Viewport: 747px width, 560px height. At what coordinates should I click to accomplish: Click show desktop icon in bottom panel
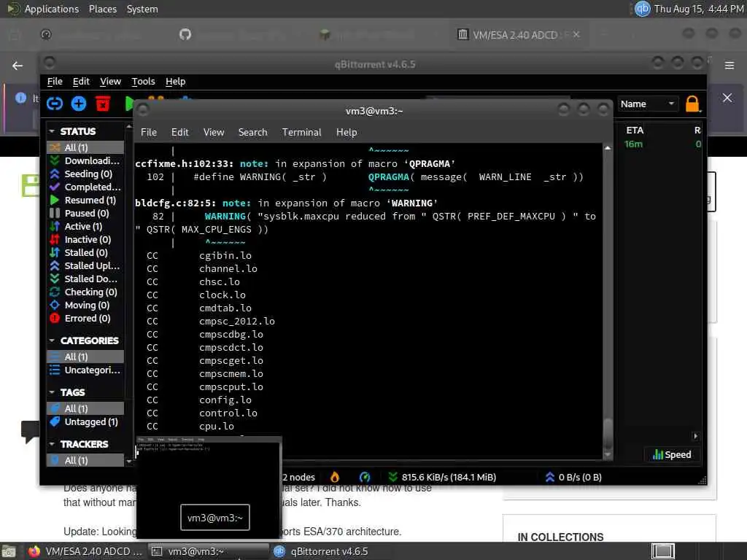pyautogui.click(x=9, y=552)
